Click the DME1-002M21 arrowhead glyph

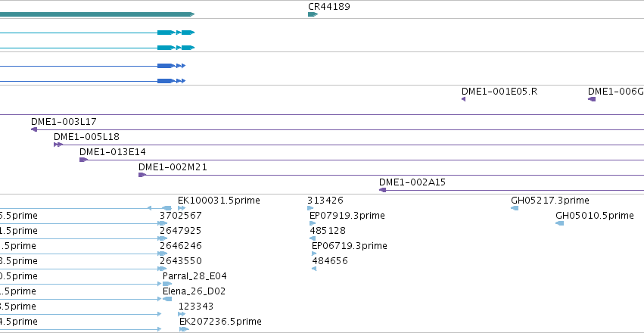pos(142,175)
